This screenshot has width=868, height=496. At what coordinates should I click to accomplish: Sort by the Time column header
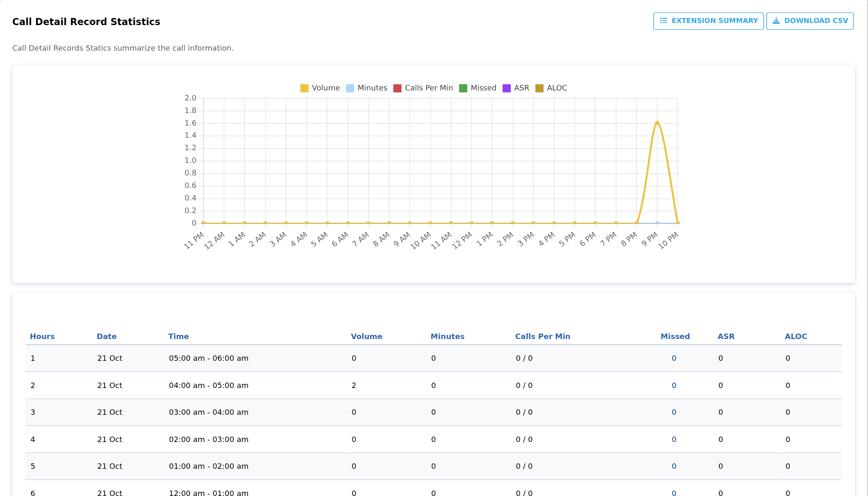tap(178, 337)
